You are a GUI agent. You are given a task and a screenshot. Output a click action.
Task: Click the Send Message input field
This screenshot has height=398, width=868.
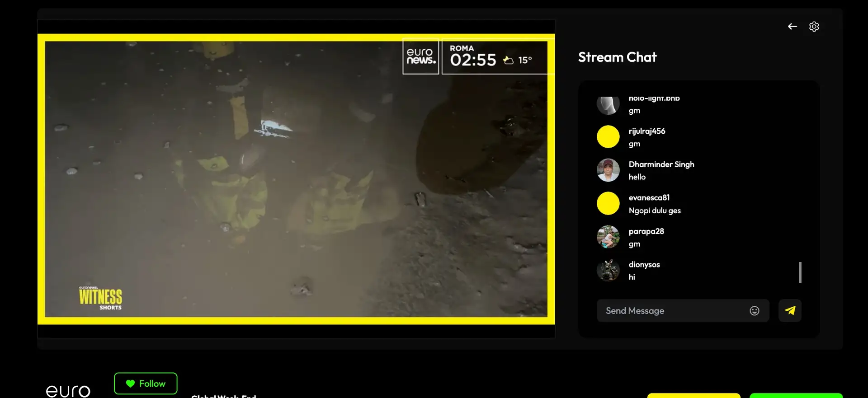click(674, 311)
